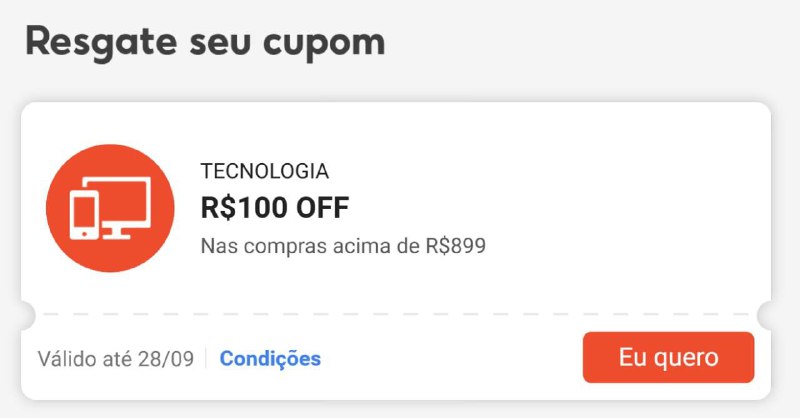Screen dimensions: 800x418
Task: Click the "R$100" discount amount
Action: [x=244, y=208]
